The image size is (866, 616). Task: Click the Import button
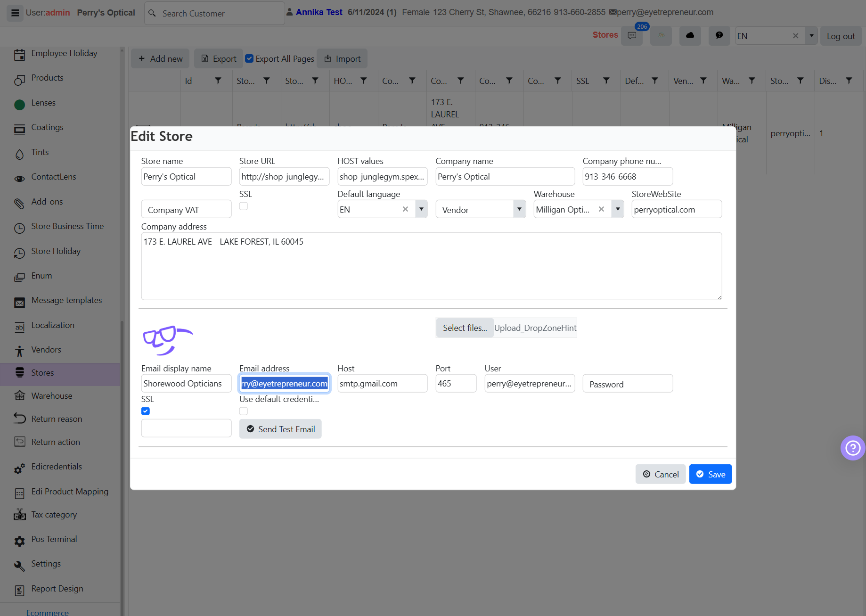pos(342,58)
